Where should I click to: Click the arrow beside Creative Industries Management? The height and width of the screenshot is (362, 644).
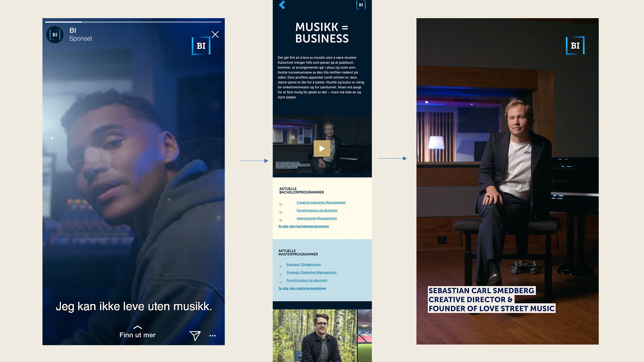coord(280,204)
